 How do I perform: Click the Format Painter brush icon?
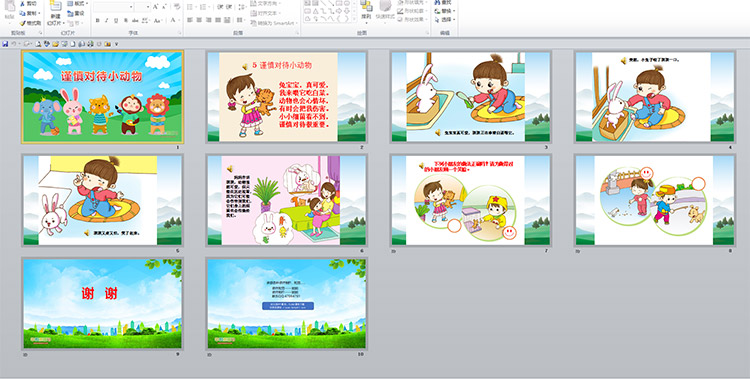point(22,23)
